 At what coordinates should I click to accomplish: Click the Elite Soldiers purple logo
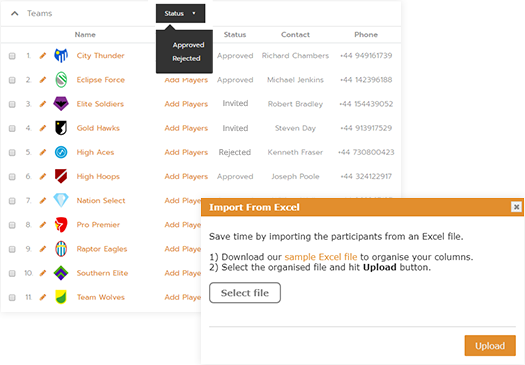[x=61, y=104]
